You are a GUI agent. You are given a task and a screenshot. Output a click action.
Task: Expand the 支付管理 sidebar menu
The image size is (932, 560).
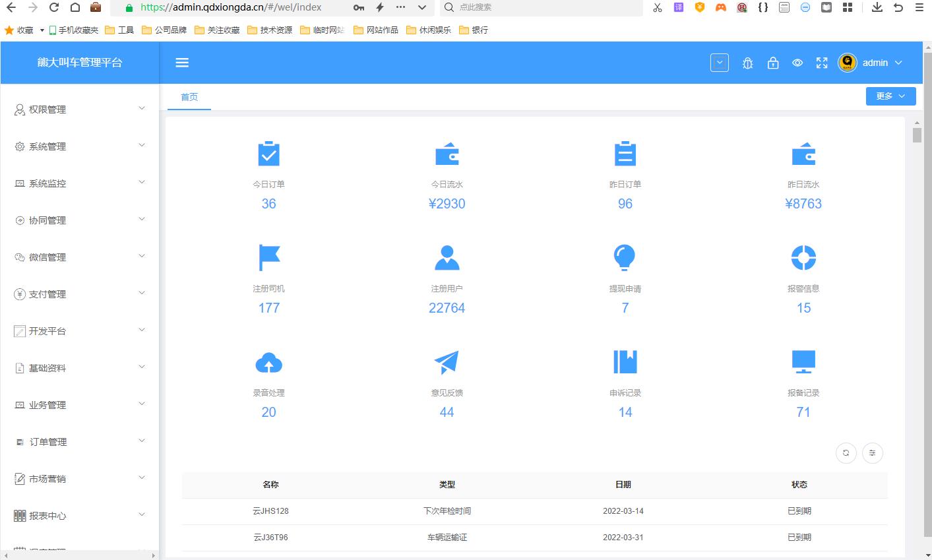coord(80,294)
